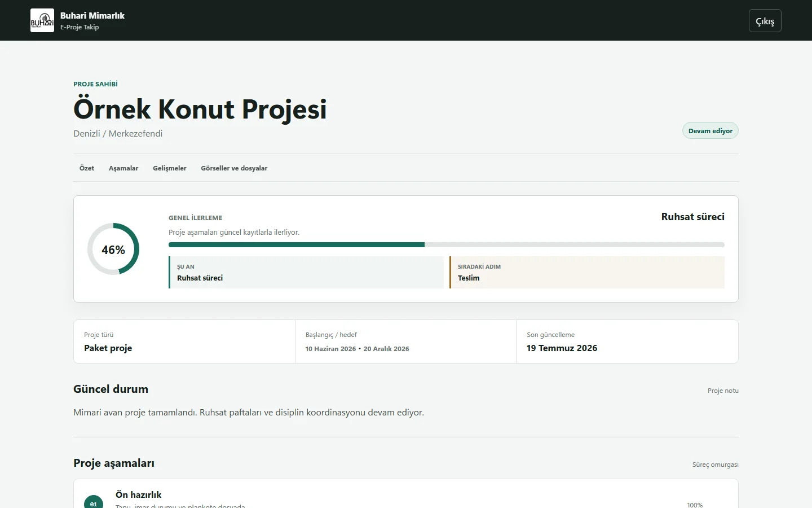
Task: Open the Özet tab
Action: click(x=87, y=168)
